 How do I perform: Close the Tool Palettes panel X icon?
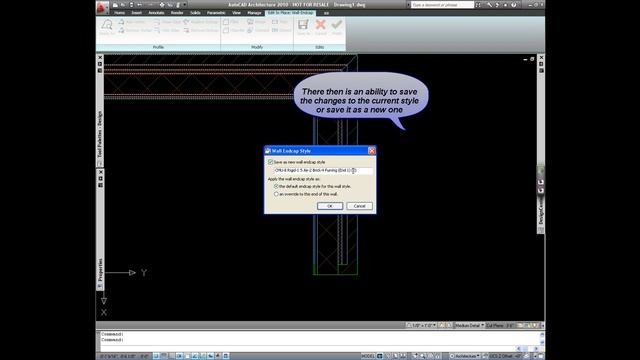(x=100, y=58)
